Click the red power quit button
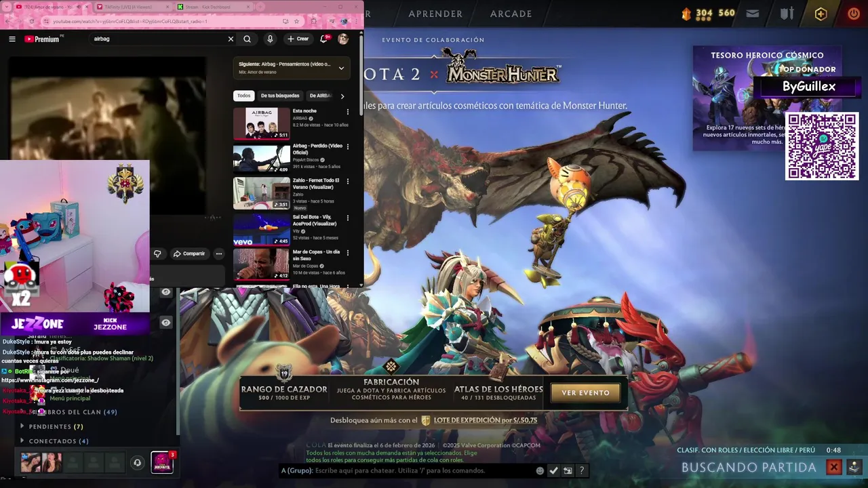The height and width of the screenshot is (488, 868). point(854,14)
